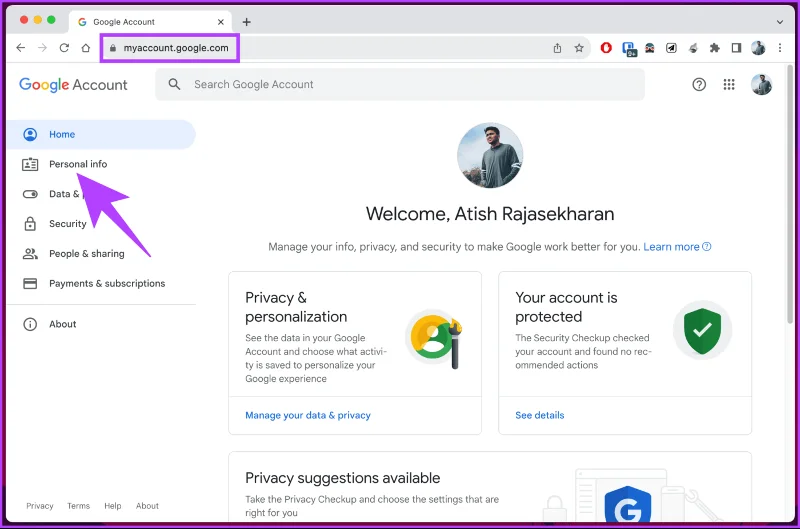Toggle the browser side panel icon
The height and width of the screenshot is (529, 800).
[x=736, y=48]
